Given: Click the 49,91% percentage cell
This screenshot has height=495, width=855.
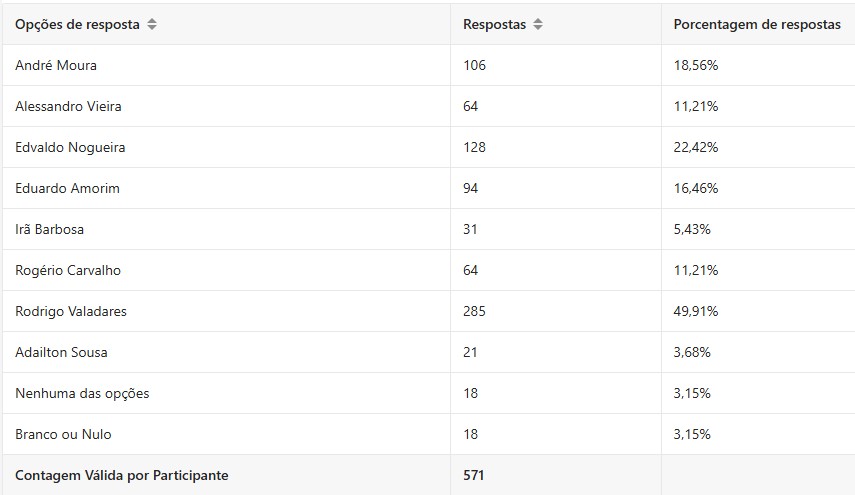Looking at the screenshot, I should click(x=696, y=311).
